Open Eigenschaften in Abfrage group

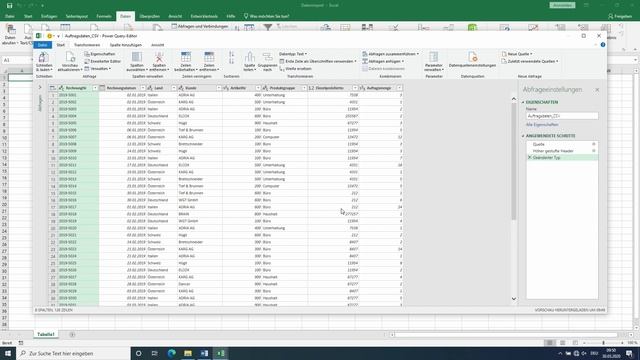100,54
